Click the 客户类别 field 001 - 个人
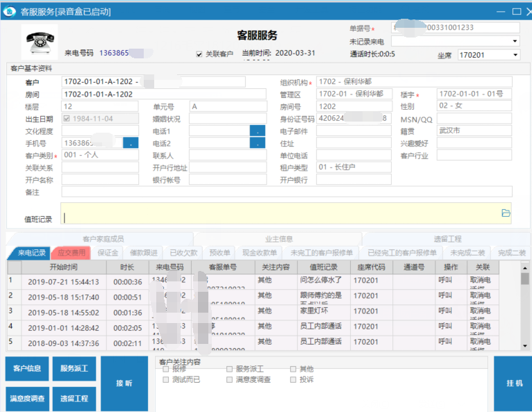Screen dimensions: 532x412 100,155
